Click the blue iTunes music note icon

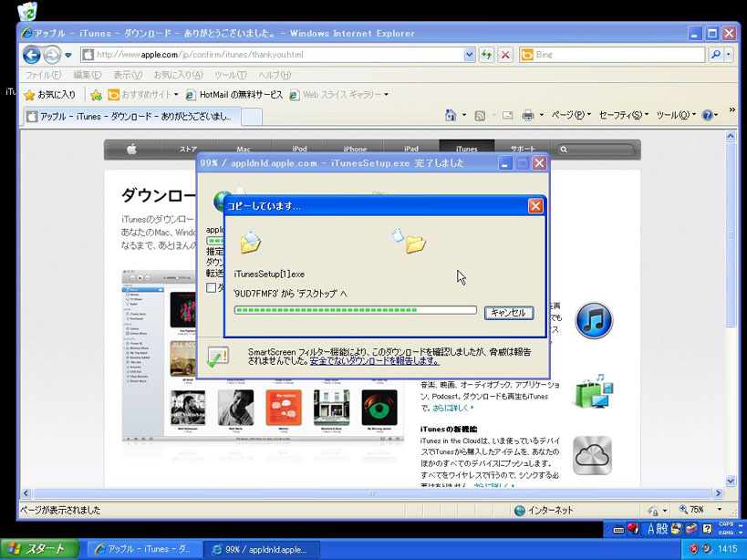(x=594, y=320)
